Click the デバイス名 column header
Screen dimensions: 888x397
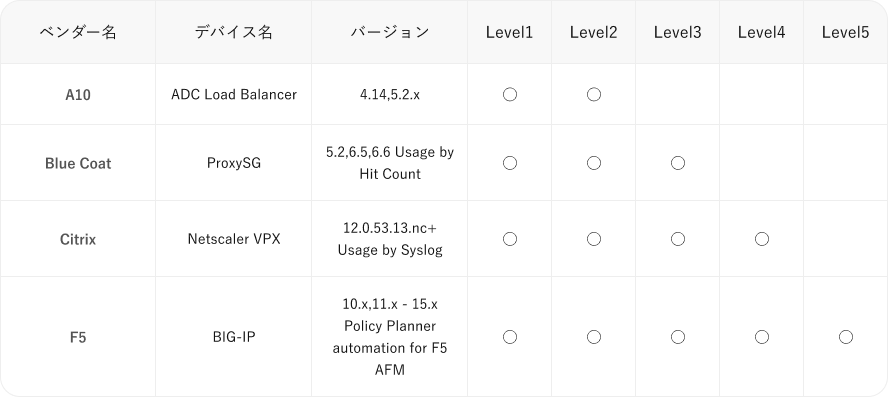pyautogui.click(x=234, y=32)
